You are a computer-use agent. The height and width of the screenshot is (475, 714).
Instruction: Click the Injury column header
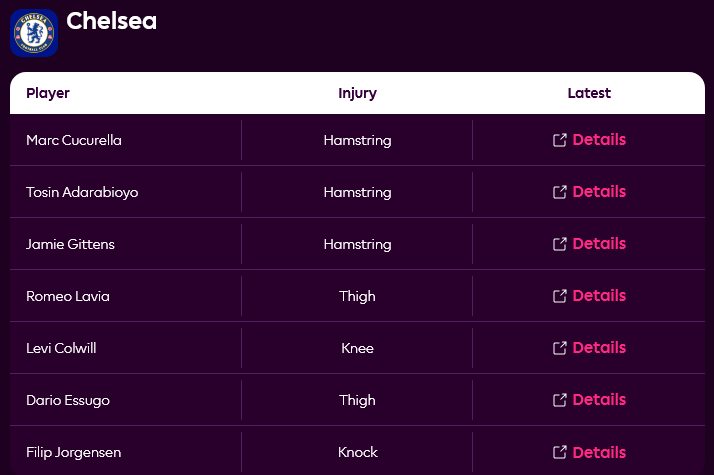tap(357, 93)
